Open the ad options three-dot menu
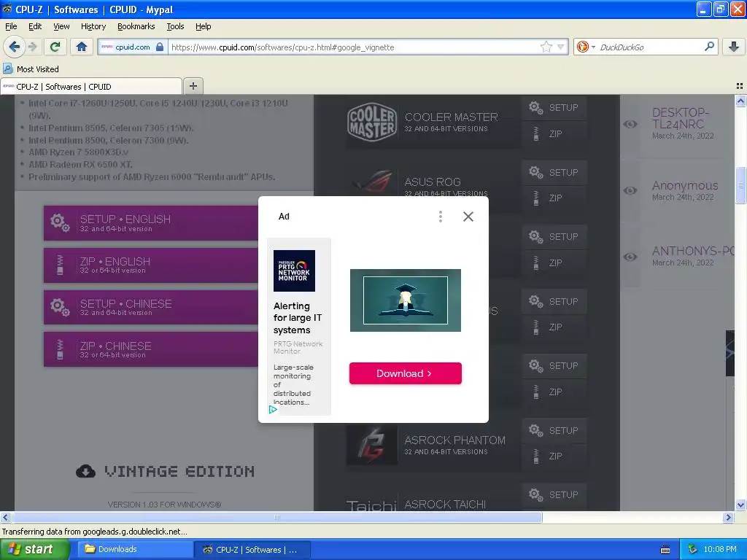The width and height of the screenshot is (747, 560). (440, 217)
